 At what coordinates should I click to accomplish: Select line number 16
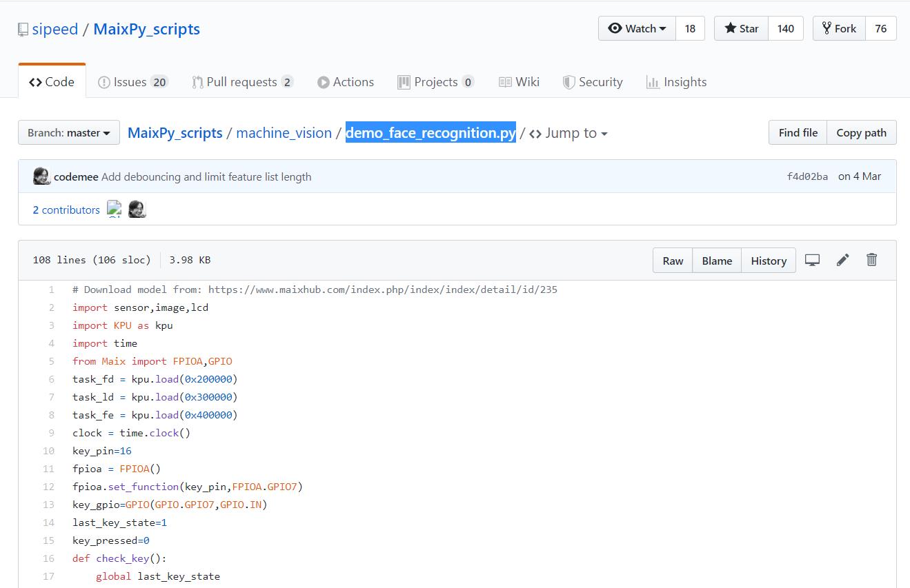(48, 558)
